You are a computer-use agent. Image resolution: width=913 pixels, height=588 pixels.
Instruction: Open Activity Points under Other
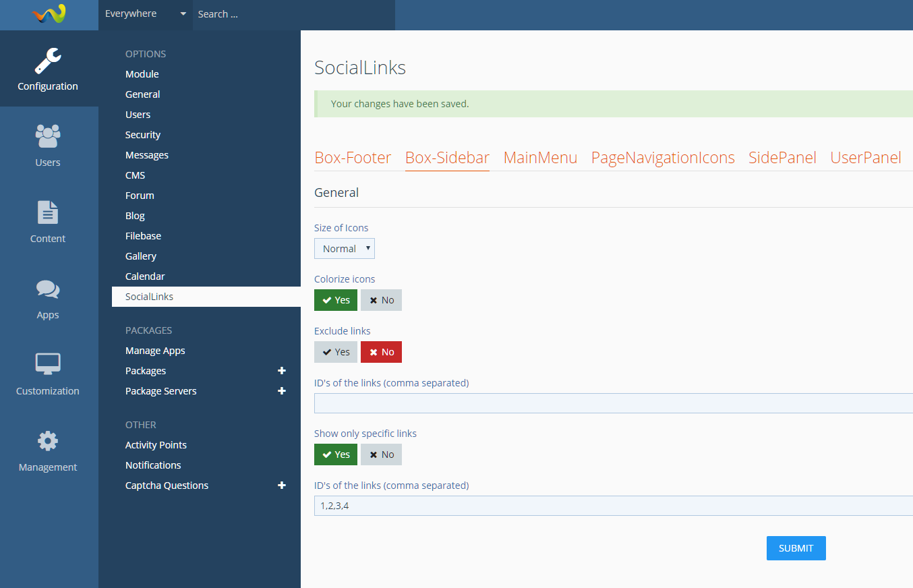coord(156,445)
